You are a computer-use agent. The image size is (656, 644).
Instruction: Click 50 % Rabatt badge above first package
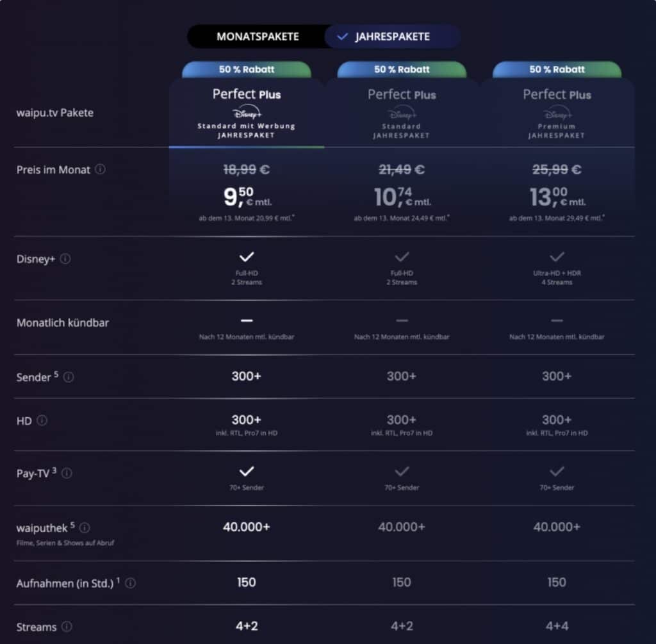pos(247,69)
